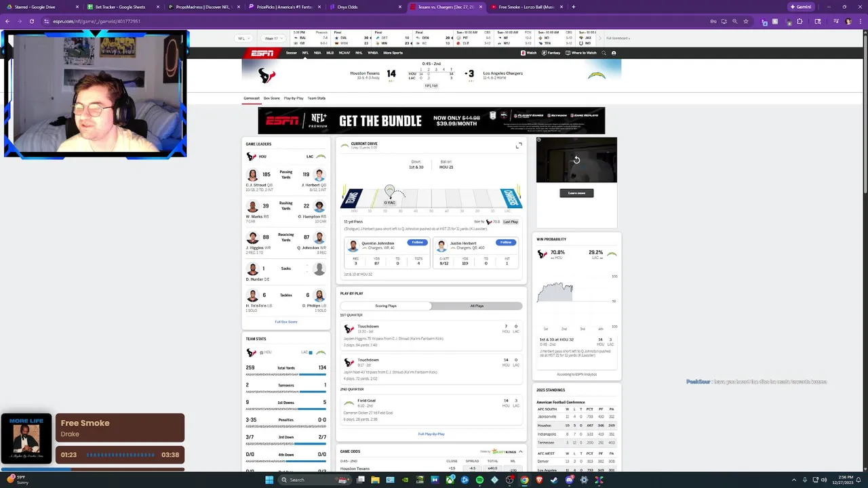Screen dimensions: 868x488
Task: Click Learn More on the ad video
Action: pos(576,193)
